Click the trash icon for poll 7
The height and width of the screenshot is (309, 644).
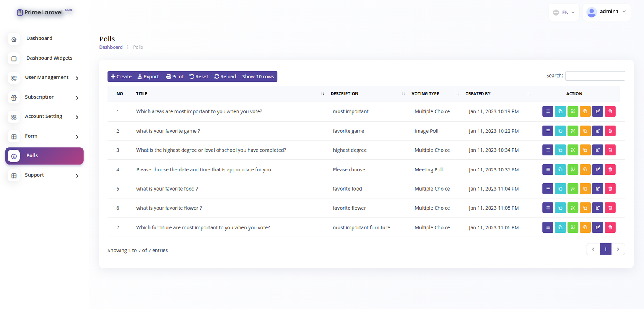(x=610, y=227)
